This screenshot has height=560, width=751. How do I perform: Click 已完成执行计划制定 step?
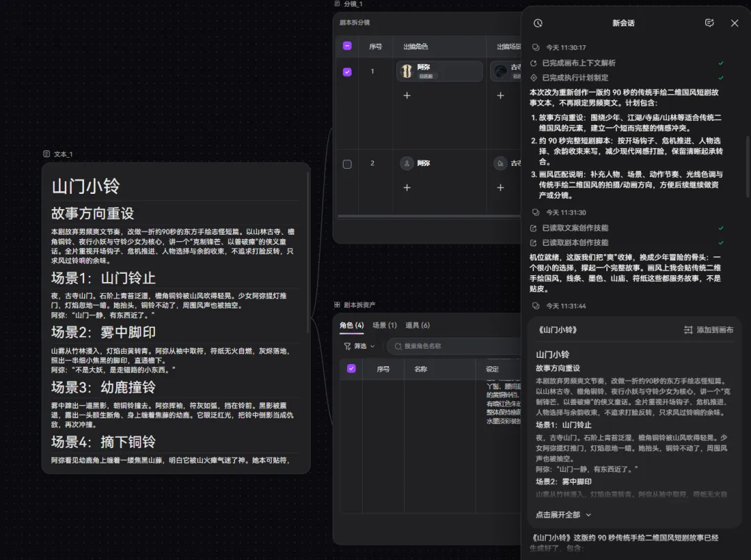click(575, 78)
